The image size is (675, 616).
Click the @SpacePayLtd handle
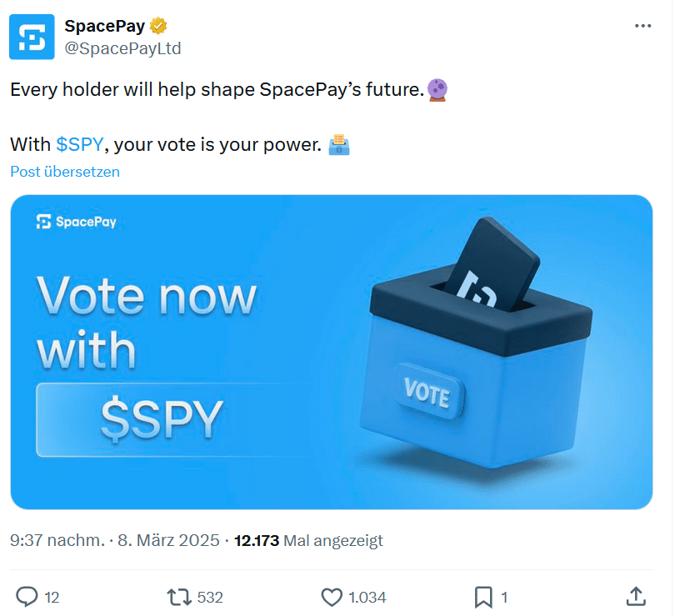(x=122, y=48)
